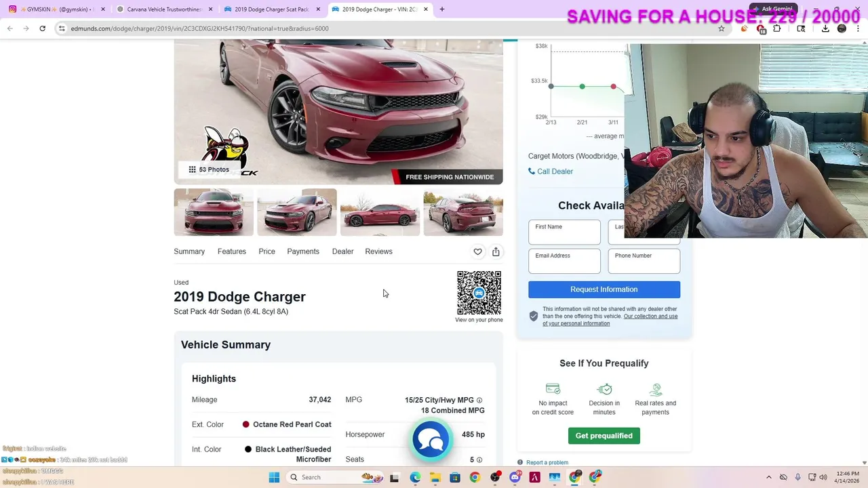Click the site info icon left of the URL
This screenshot has width=868, height=488.
click(x=62, y=28)
